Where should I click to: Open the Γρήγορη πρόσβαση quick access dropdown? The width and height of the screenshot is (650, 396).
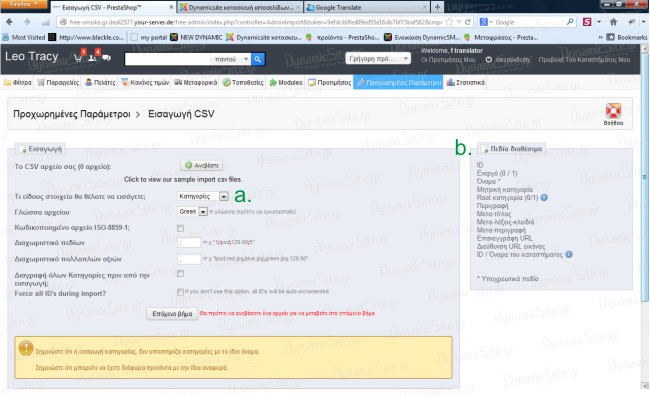pos(378,58)
